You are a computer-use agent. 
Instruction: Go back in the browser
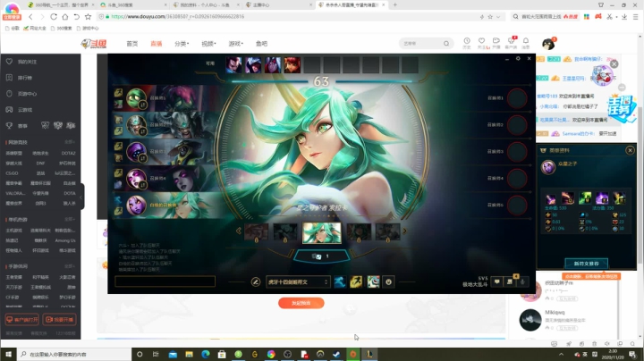[x=30, y=17]
